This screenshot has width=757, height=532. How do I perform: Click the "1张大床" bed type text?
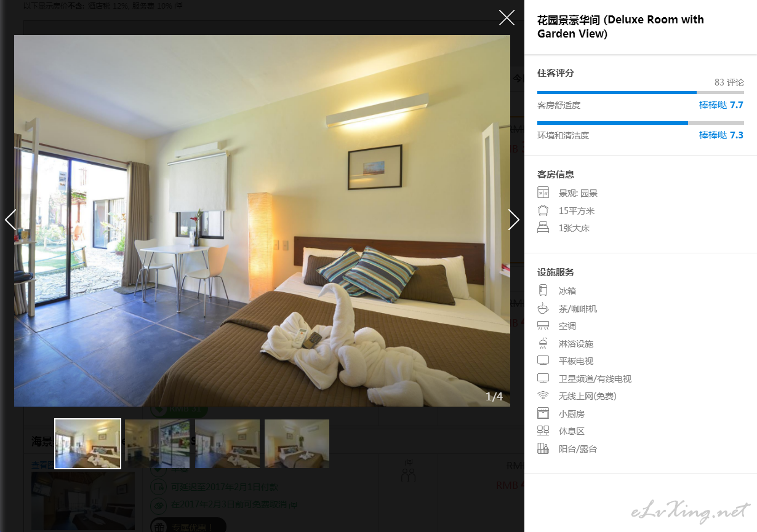574,228
